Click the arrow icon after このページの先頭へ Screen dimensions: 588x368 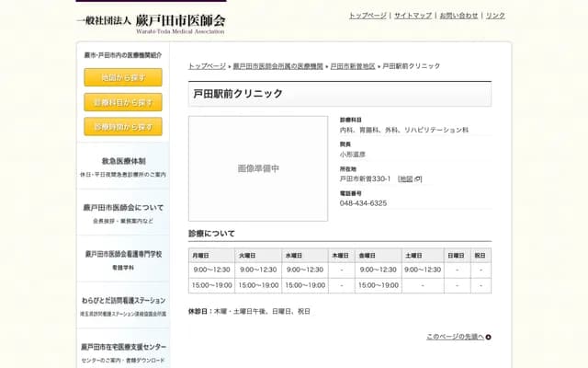coord(488,337)
